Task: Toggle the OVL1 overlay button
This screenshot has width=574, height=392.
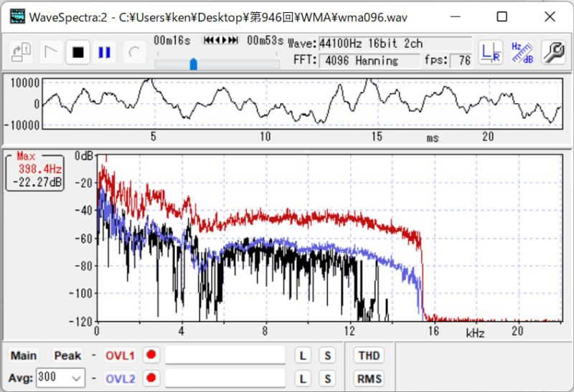Action: click(x=120, y=355)
